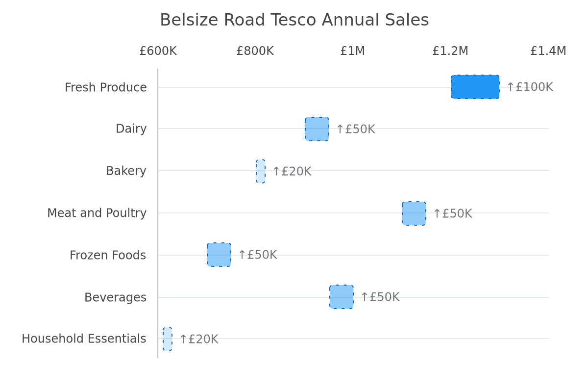Click the ↑£20K label beside Bakery

pos(292,172)
